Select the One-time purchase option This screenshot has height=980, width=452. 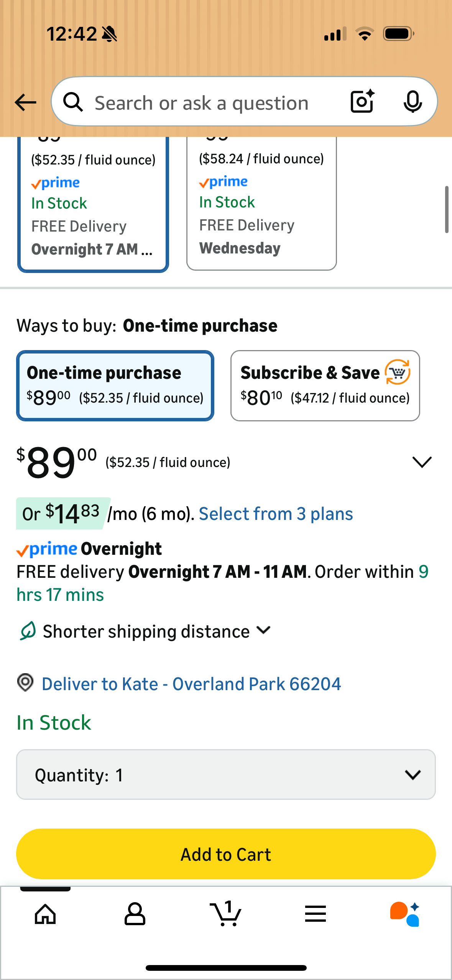click(115, 385)
